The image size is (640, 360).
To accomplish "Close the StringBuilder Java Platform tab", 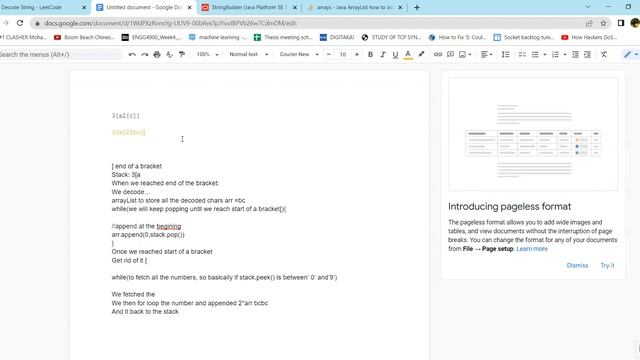I will pos(295,7).
